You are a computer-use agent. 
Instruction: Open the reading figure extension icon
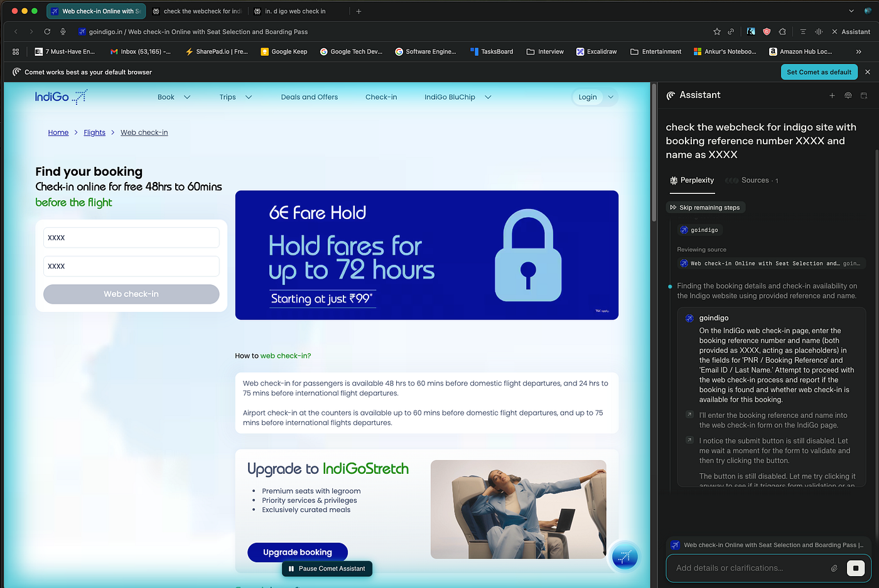(x=751, y=31)
